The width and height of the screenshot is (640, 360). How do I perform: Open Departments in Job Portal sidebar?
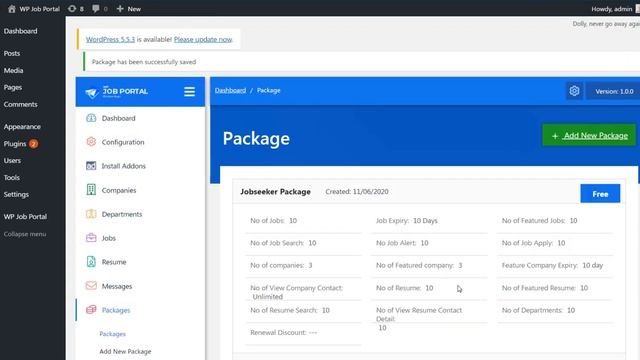coord(122,214)
